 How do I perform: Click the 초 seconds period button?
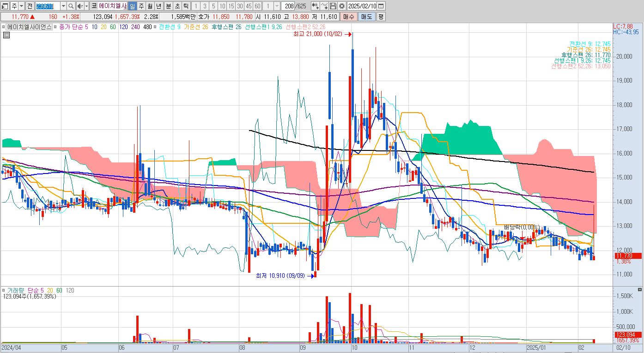tap(177, 6)
